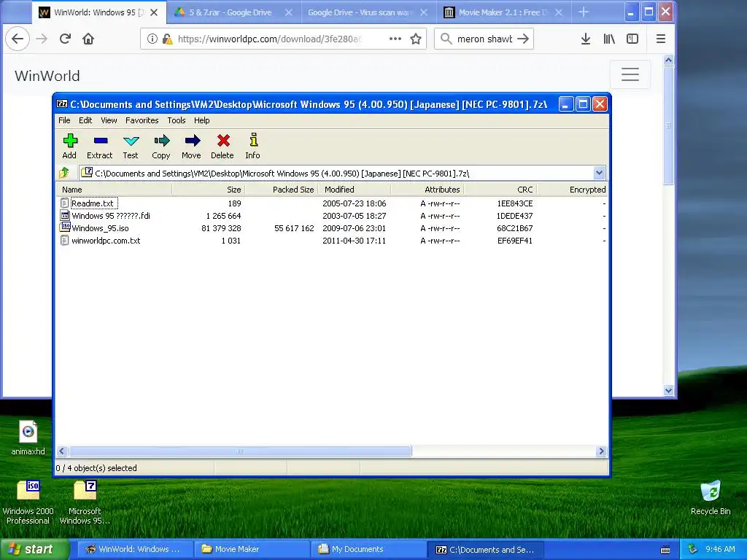Switch to the Movie Maker 2.1 tab
Screen dimensions: 747x560
503,12
